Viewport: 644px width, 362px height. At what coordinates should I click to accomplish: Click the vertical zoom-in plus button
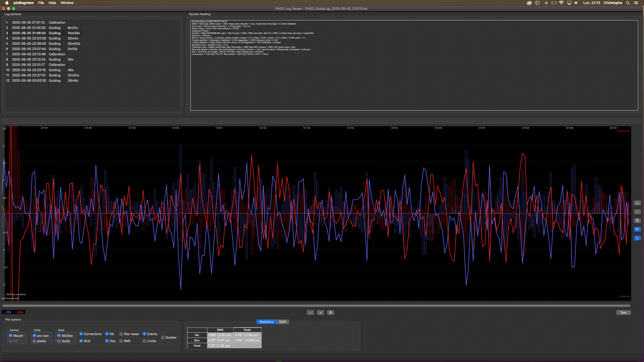click(637, 203)
